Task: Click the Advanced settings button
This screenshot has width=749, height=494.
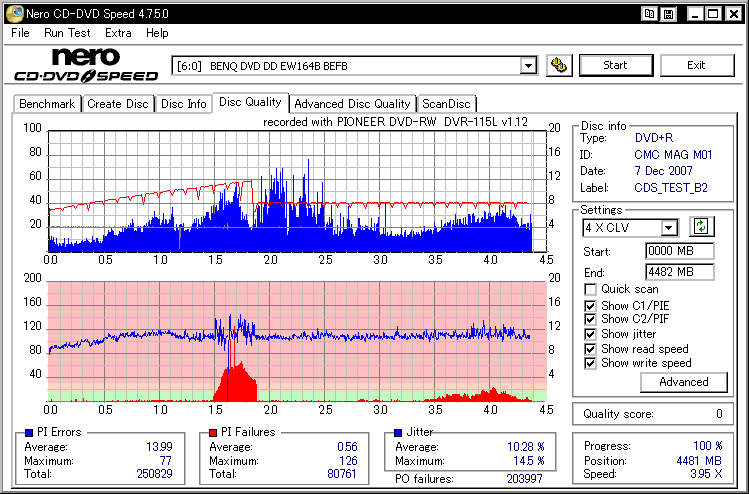Action: tap(684, 382)
